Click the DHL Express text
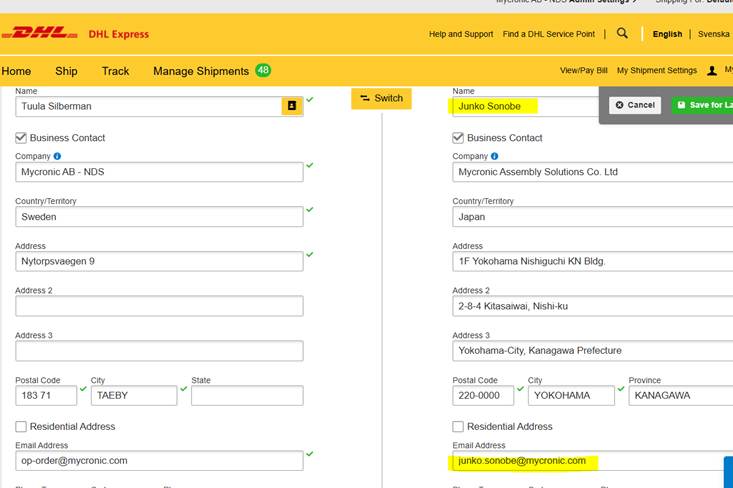This screenshot has height=488, width=733. click(x=119, y=34)
